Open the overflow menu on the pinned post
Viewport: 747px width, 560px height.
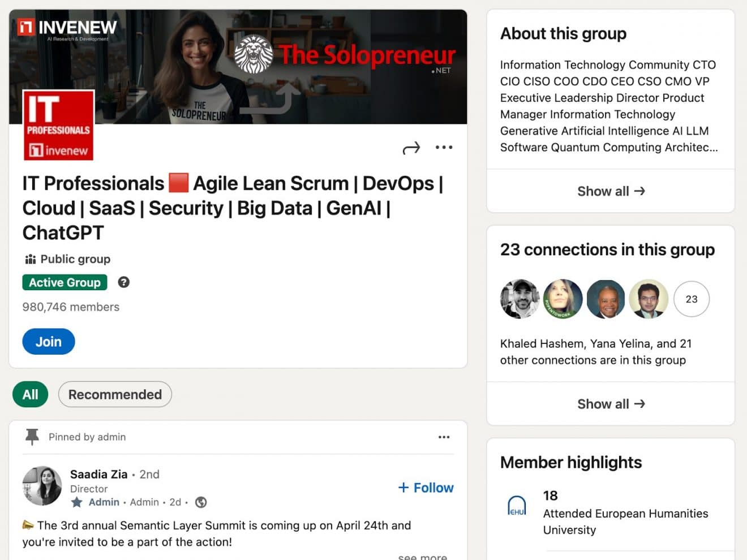click(x=444, y=436)
